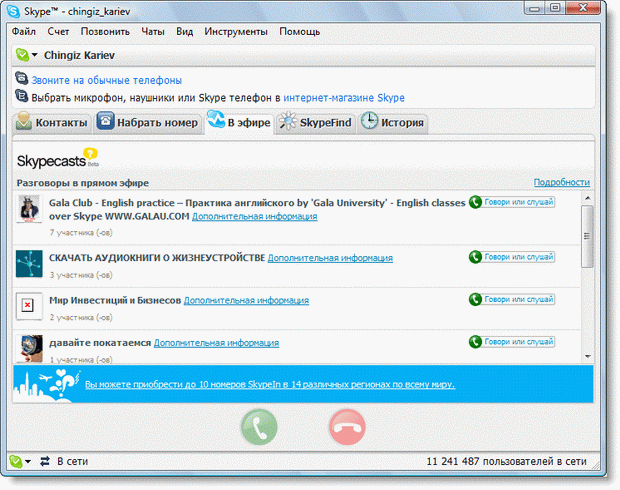Open status dropdown arrow beside Chingiz Kariev
Viewport: 620px width, 490px height.
click(35, 55)
